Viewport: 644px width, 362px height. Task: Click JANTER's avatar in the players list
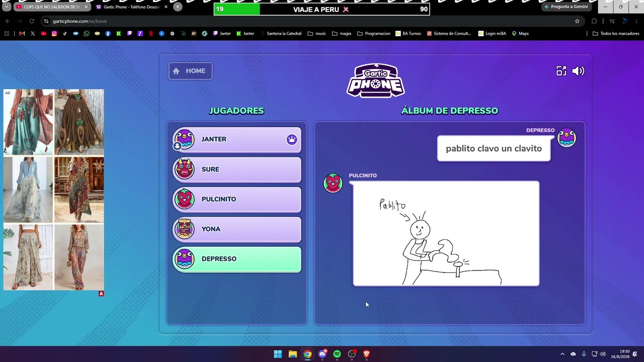click(x=184, y=139)
